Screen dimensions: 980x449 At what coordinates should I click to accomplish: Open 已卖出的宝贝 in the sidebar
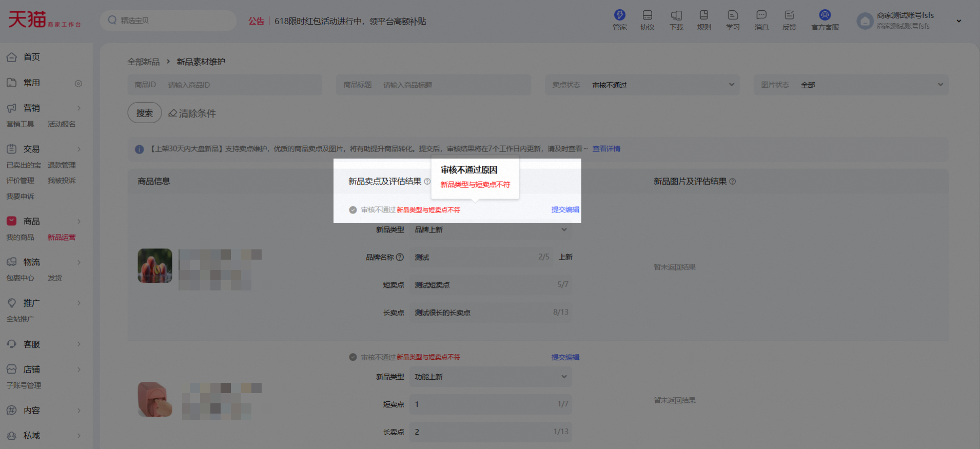(24, 165)
